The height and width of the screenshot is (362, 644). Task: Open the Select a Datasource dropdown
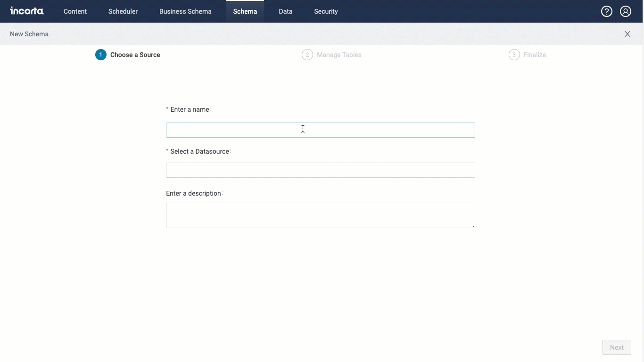[x=321, y=170]
